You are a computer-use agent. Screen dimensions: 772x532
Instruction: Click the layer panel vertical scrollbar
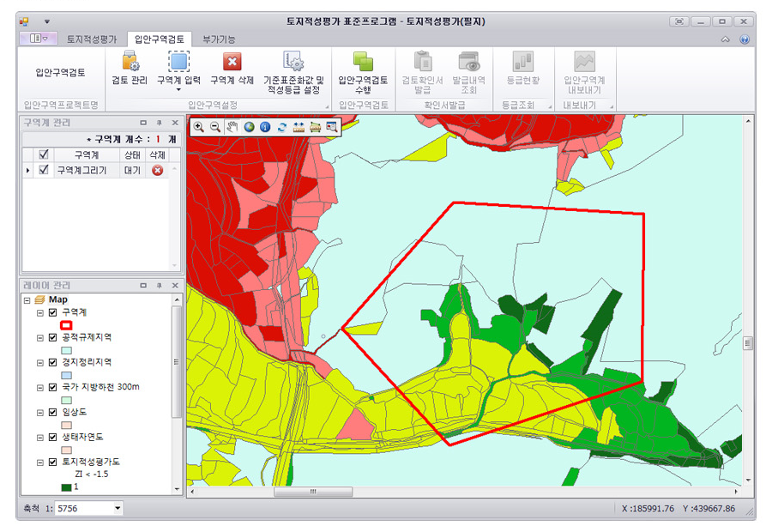coord(176,361)
